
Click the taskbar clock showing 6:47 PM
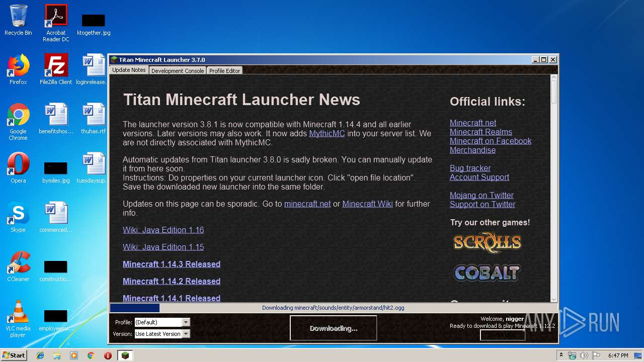pyautogui.click(x=618, y=355)
